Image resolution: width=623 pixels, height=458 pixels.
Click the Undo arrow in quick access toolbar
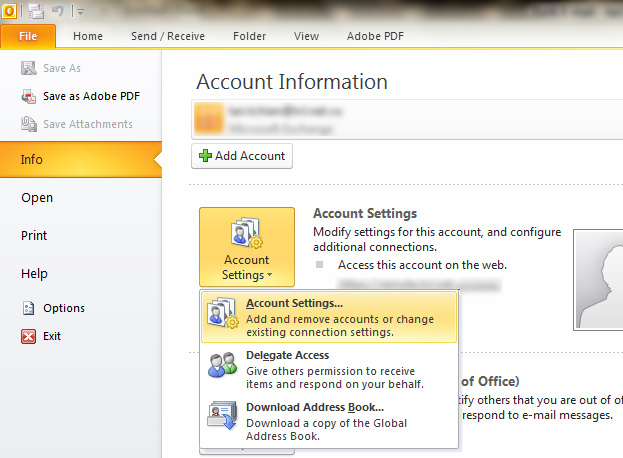click(58, 10)
